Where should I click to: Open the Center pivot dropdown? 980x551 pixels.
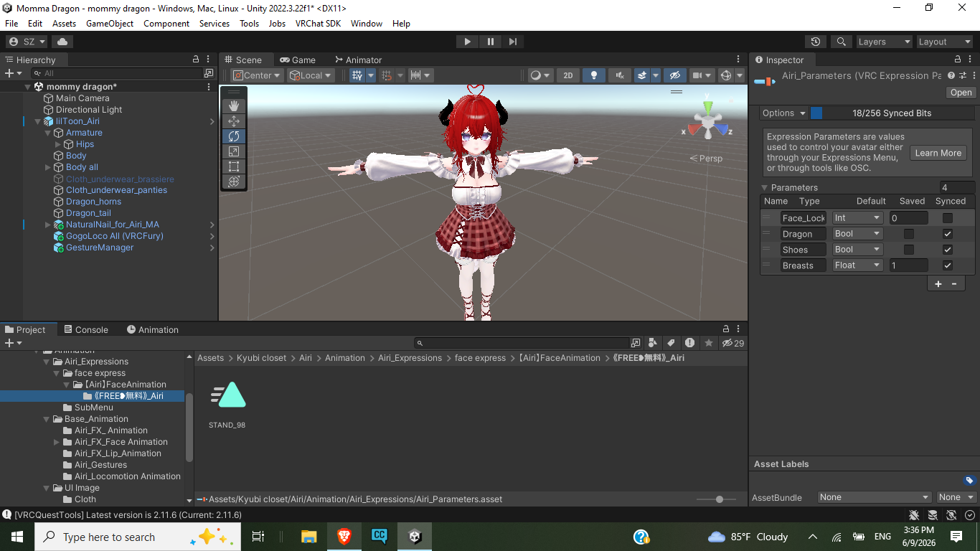tap(257, 75)
